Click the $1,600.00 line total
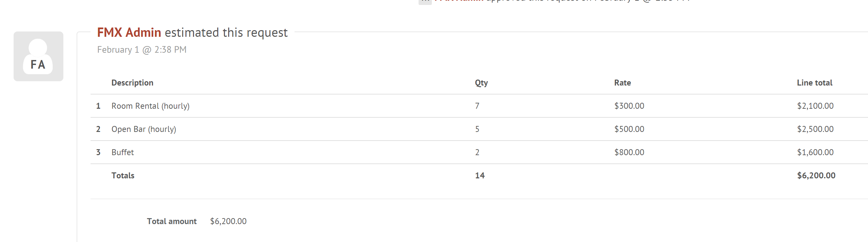868x242 pixels. coord(815,152)
